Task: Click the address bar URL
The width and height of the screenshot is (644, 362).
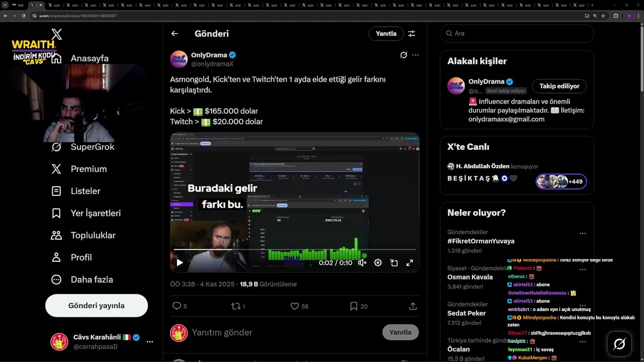Action: (78, 16)
